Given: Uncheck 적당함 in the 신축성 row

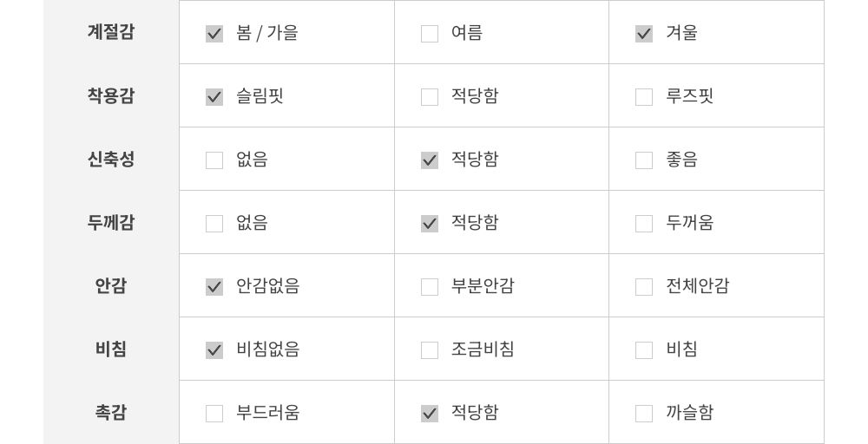Looking at the screenshot, I should tap(430, 160).
